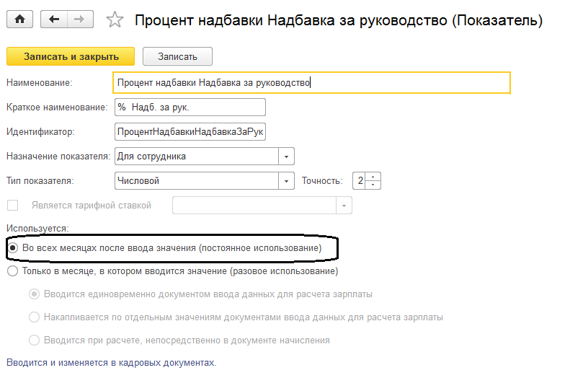The width and height of the screenshot is (588, 378).
Task: Increase "Точность" with up arrow
Action: pos(373,177)
